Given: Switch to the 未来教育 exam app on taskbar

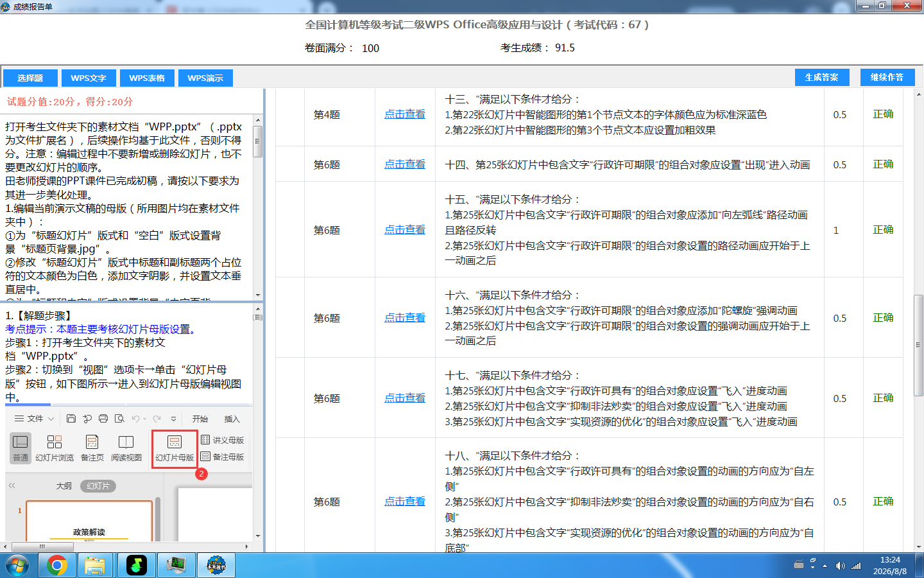Looking at the screenshot, I should (216, 566).
